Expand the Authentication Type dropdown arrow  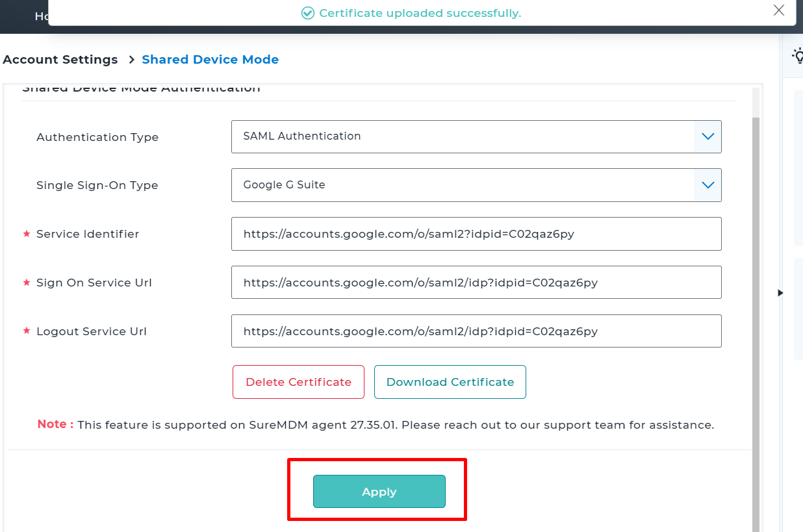(707, 136)
